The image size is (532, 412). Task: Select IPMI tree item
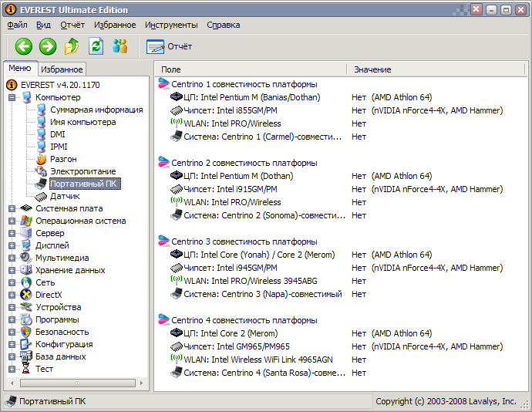(x=59, y=147)
